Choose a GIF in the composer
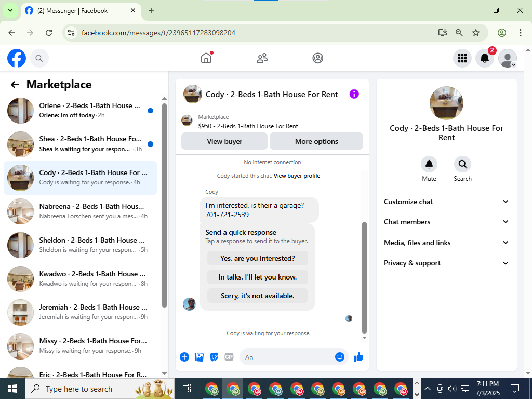This screenshot has height=399, width=532. pos(229,357)
